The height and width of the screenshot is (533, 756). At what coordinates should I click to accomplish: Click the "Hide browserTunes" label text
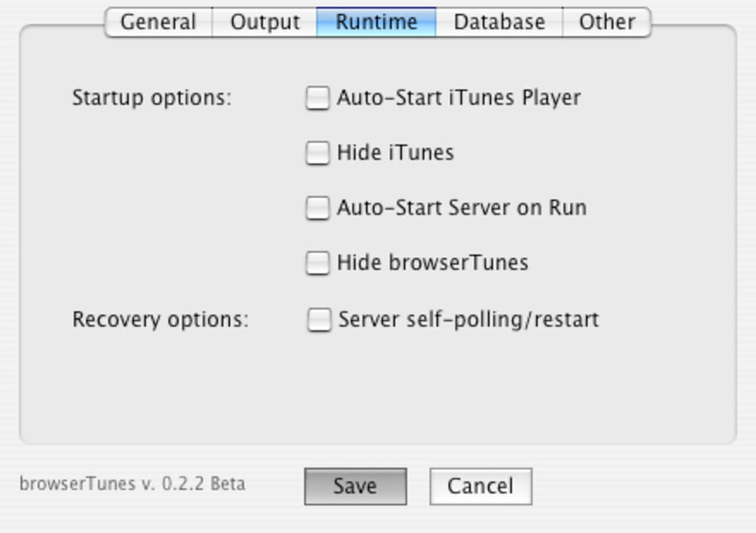[x=432, y=262]
